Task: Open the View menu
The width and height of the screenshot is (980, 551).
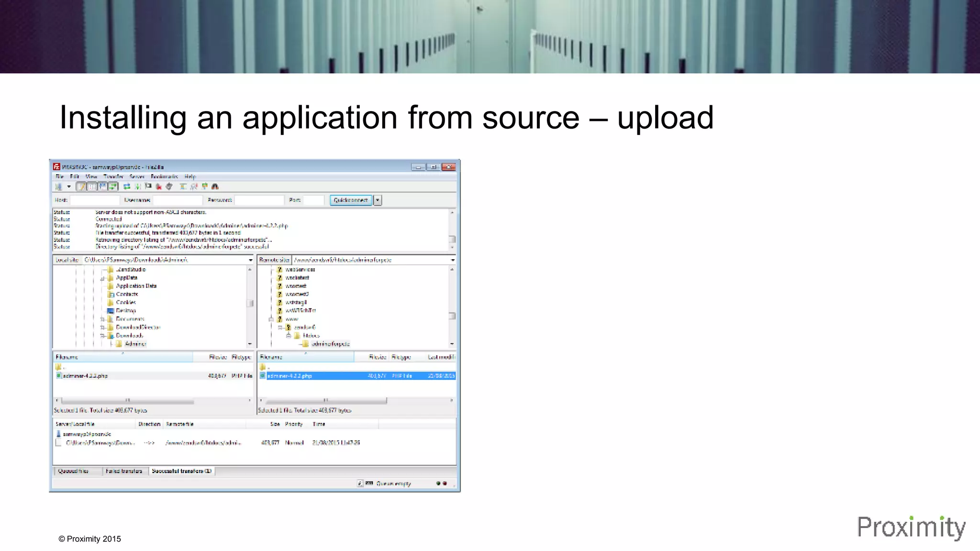Action: pos(91,176)
